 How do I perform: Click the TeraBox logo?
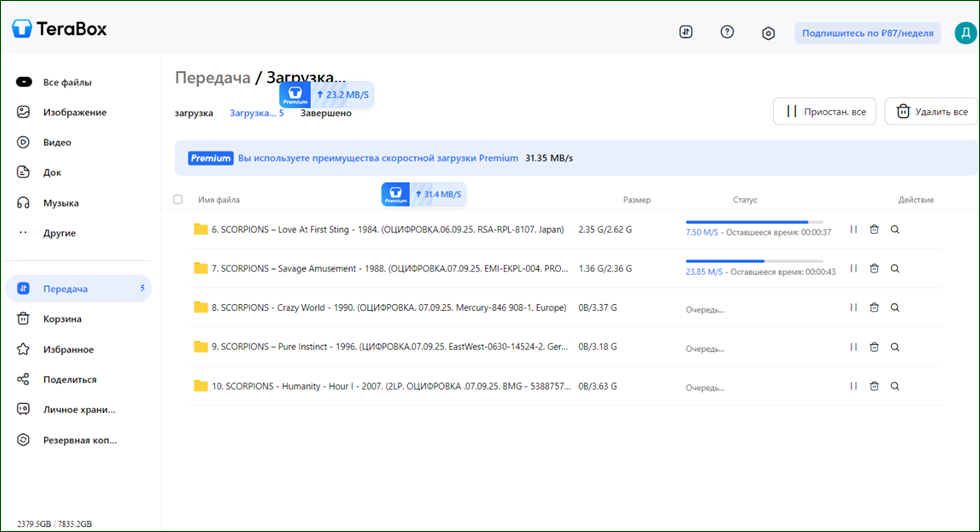59,29
